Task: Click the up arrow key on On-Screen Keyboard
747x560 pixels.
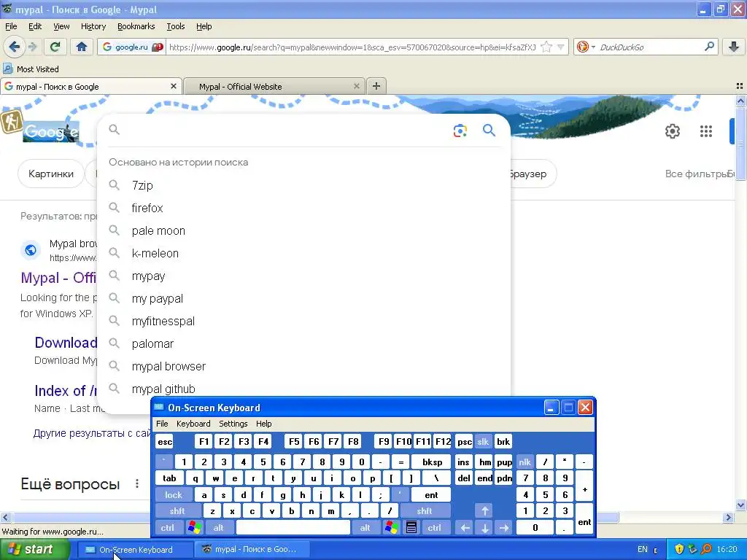Action: tap(484, 511)
